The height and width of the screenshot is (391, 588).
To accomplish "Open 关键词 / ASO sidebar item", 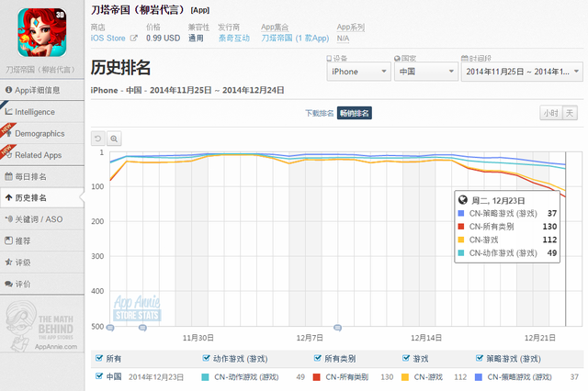I will click(42, 219).
